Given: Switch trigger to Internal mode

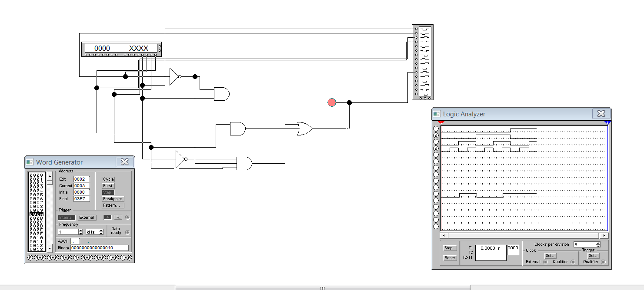Looking at the screenshot, I should (66, 217).
